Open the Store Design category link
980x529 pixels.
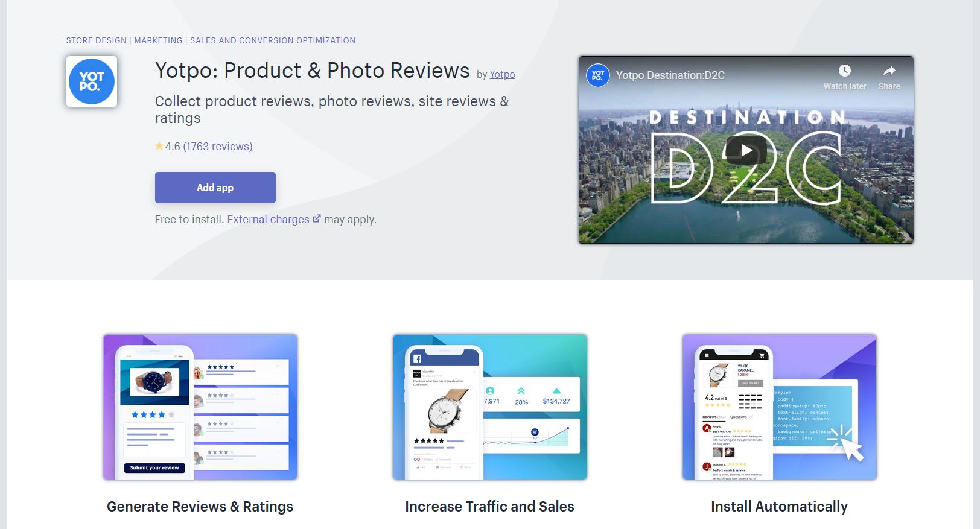tap(97, 40)
